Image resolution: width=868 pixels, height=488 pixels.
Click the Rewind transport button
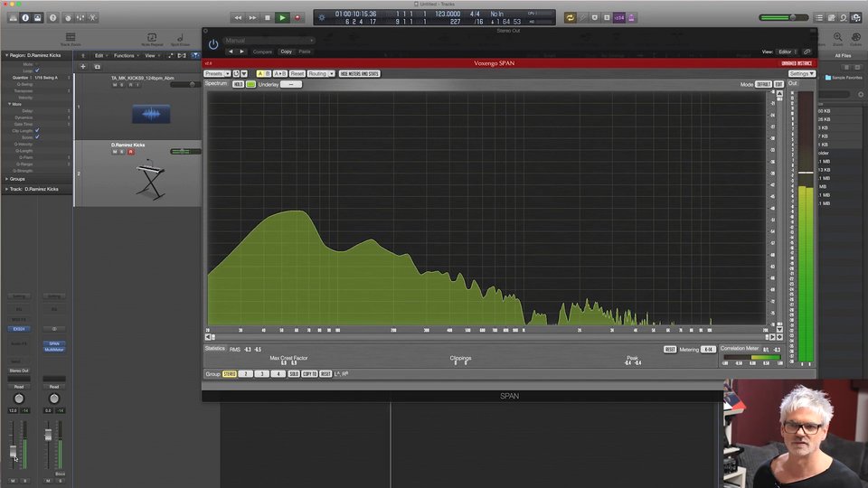(x=238, y=18)
